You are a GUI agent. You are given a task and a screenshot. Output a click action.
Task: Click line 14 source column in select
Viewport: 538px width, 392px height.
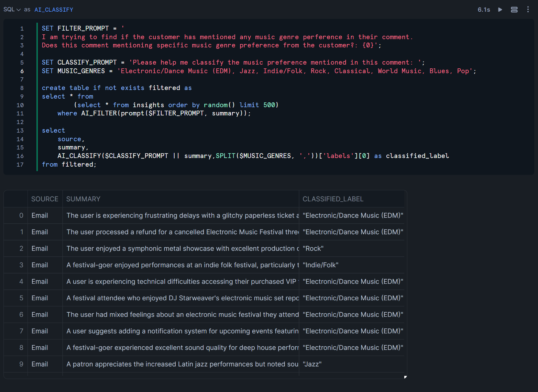coord(71,139)
